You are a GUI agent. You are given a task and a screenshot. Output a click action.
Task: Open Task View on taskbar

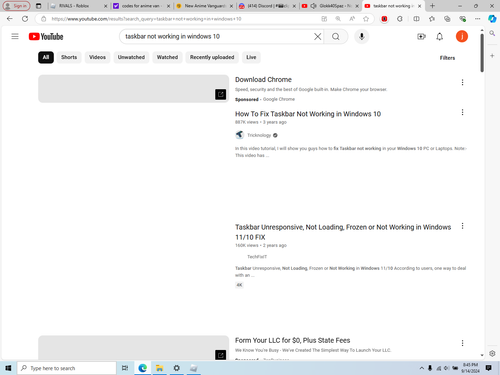tap(125, 368)
